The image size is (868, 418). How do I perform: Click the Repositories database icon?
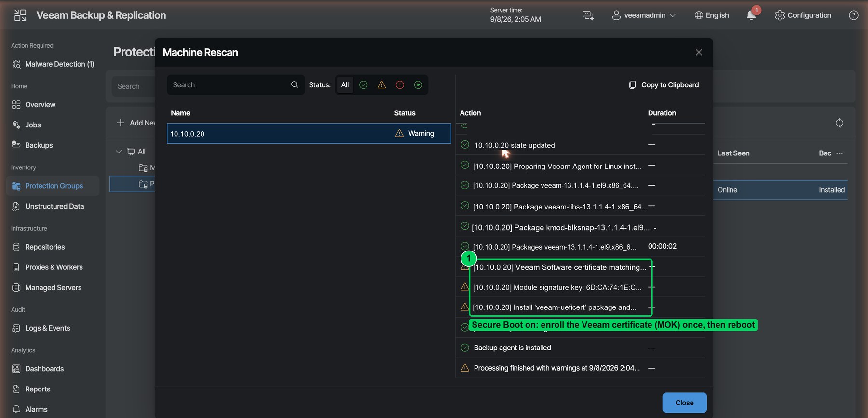16,247
